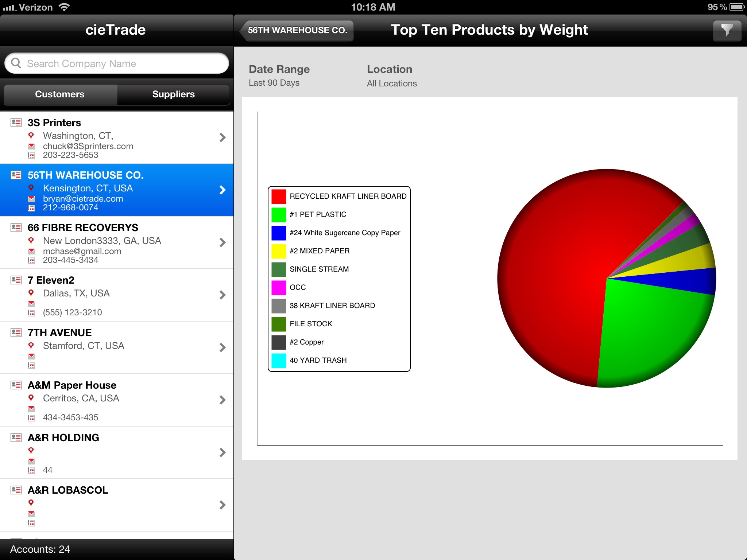Click 66 FIBRE RECOVERYS contact card icon
Viewport: 747px width, 560px height.
(16, 227)
